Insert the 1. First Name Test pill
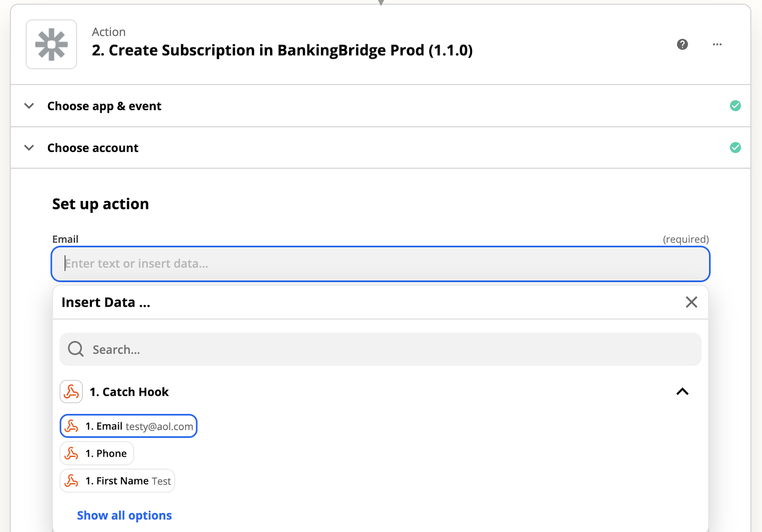Viewport: 762px width, 532px height. tap(117, 481)
